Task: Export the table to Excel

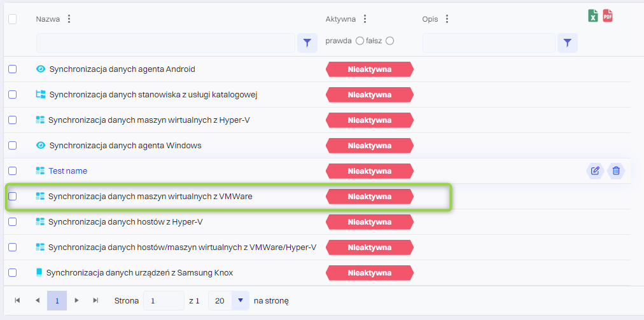Action: tap(592, 16)
